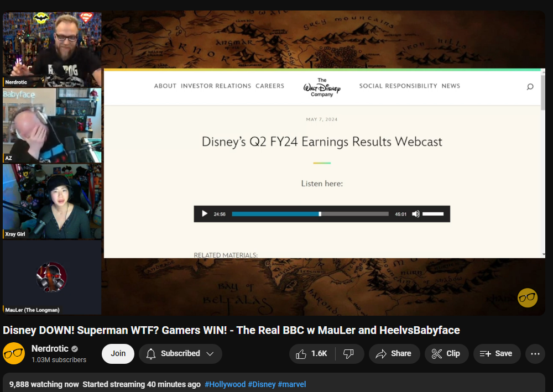Viewport: 553px width, 392px height.
Task: Open the Nerdrotic channel name link
Action: [x=50, y=349]
